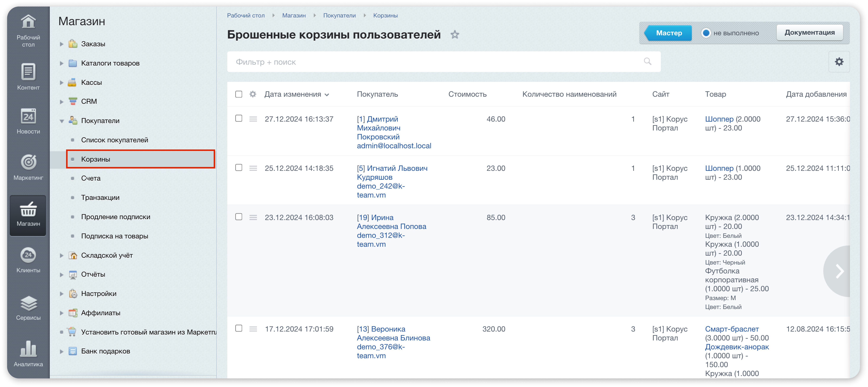Expand the Складской учёт tree node
Image resolution: width=868 pixels, height=387 pixels.
pyautogui.click(x=62, y=255)
